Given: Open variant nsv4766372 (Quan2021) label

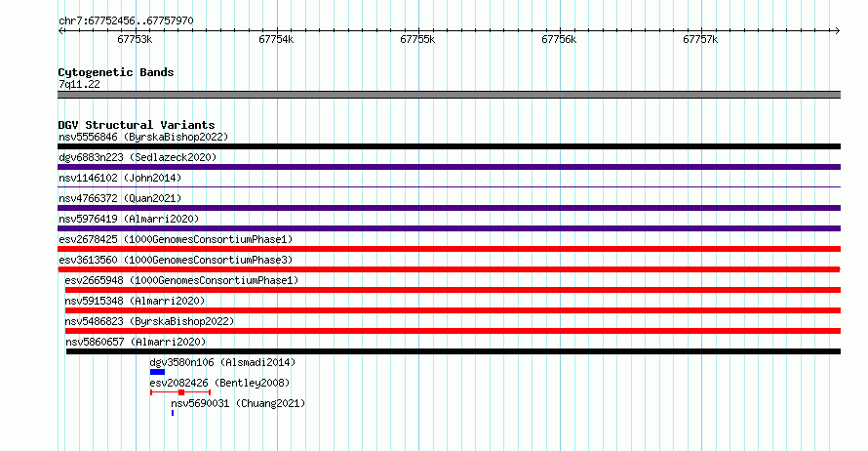Looking at the screenshot, I should (x=120, y=198).
